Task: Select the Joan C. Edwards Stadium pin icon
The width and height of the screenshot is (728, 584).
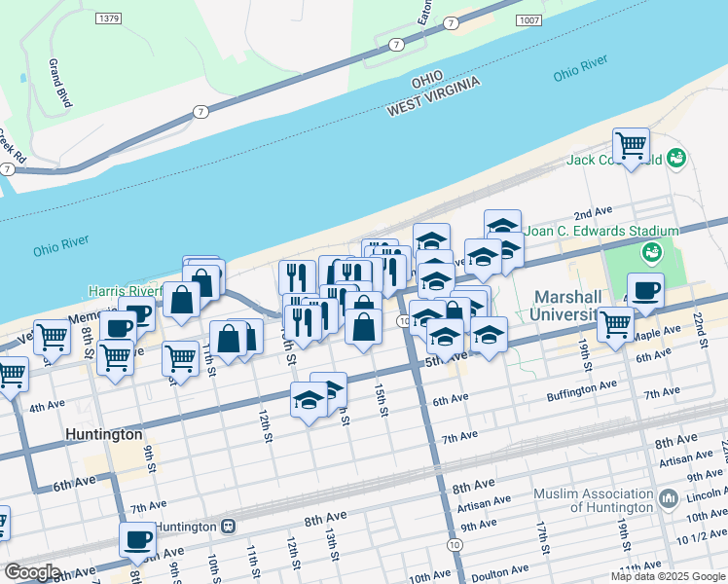Action: (651, 253)
